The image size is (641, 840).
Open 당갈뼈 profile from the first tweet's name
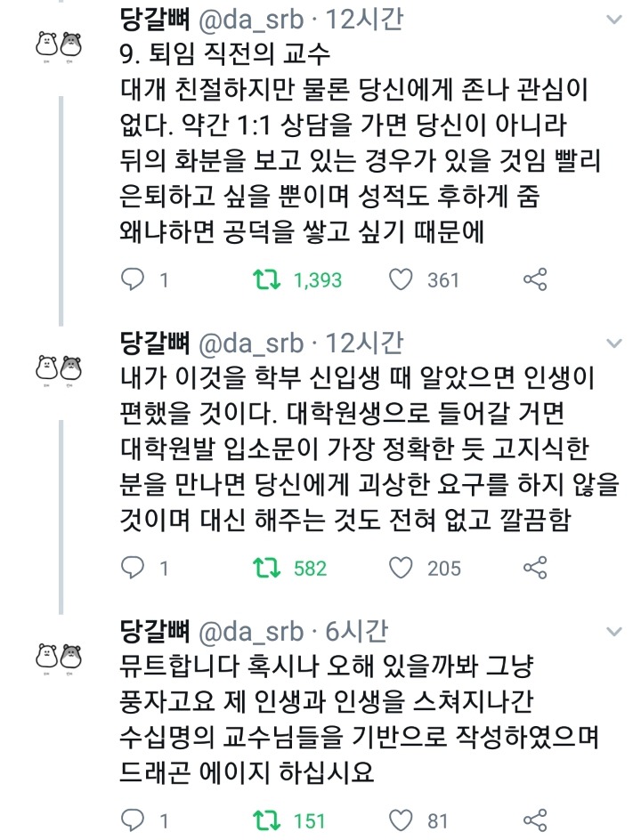(154, 20)
